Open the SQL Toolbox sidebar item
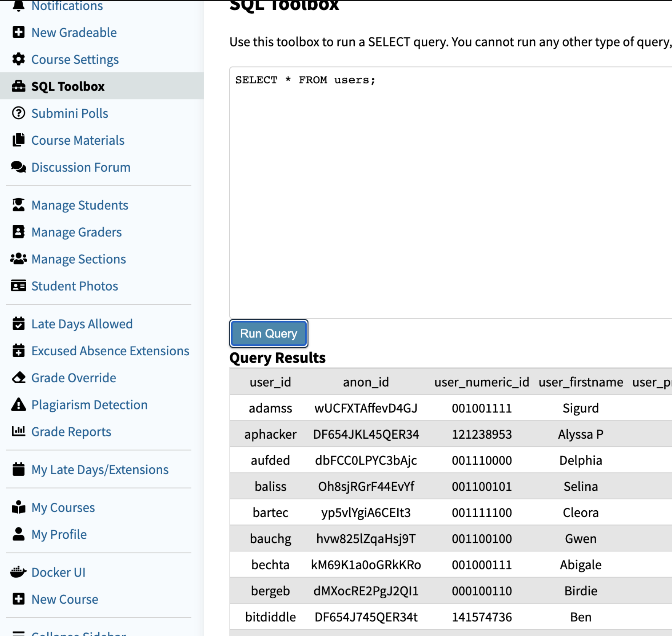The height and width of the screenshot is (636, 672). (102, 86)
